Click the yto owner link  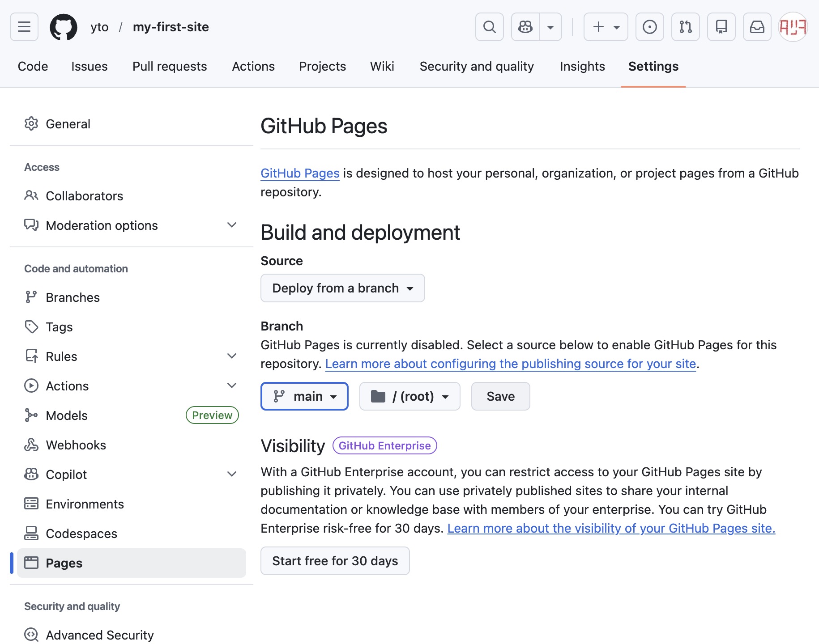[99, 27]
